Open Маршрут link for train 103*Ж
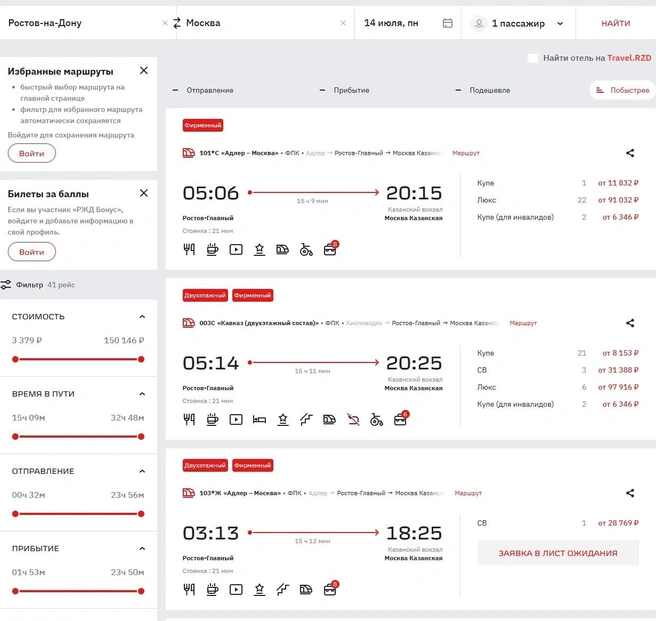The width and height of the screenshot is (656, 621). pos(468,493)
